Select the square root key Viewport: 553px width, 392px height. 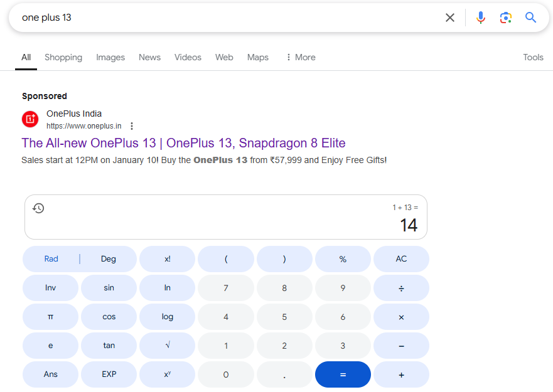(x=167, y=345)
